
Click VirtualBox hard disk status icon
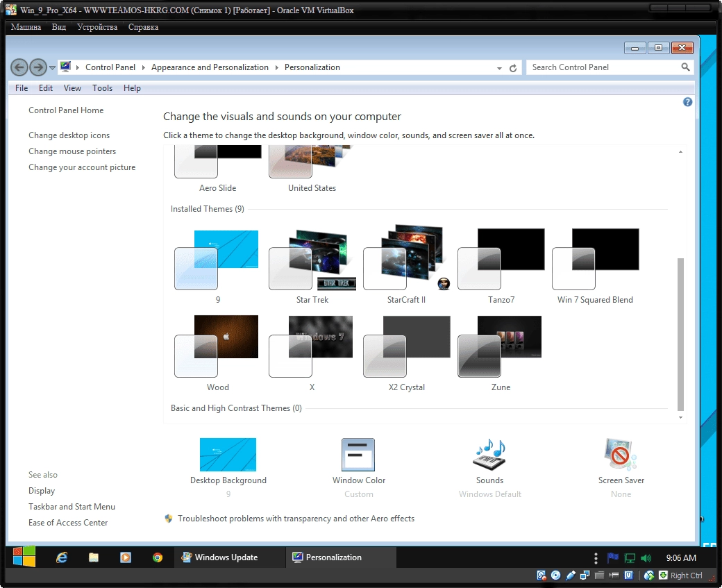click(x=541, y=576)
